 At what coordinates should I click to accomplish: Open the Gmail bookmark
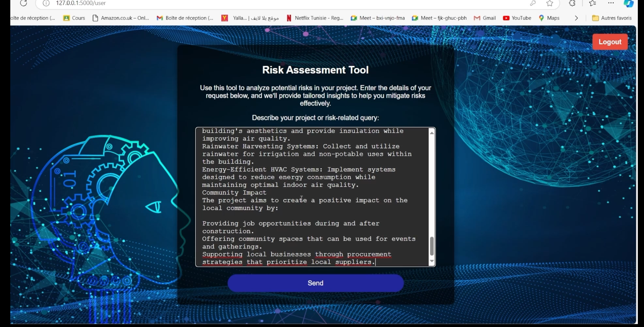coord(485,18)
